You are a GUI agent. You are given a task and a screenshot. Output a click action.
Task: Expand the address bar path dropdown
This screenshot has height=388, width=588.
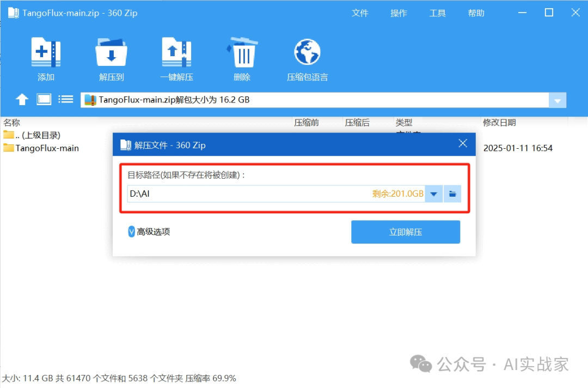(558, 101)
